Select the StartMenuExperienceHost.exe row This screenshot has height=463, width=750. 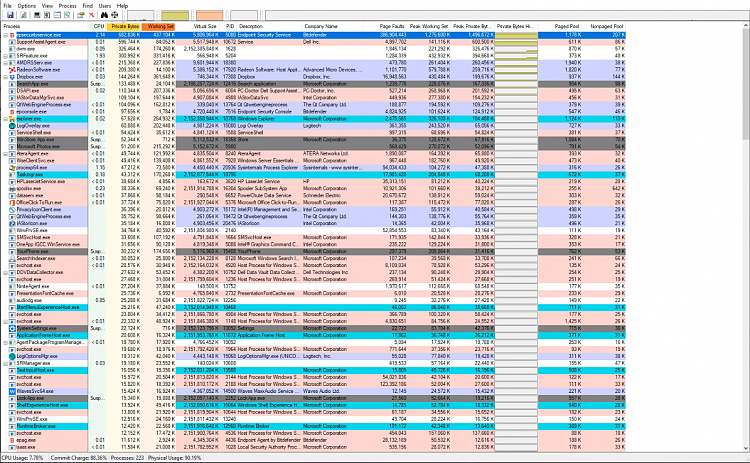tap(313, 308)
